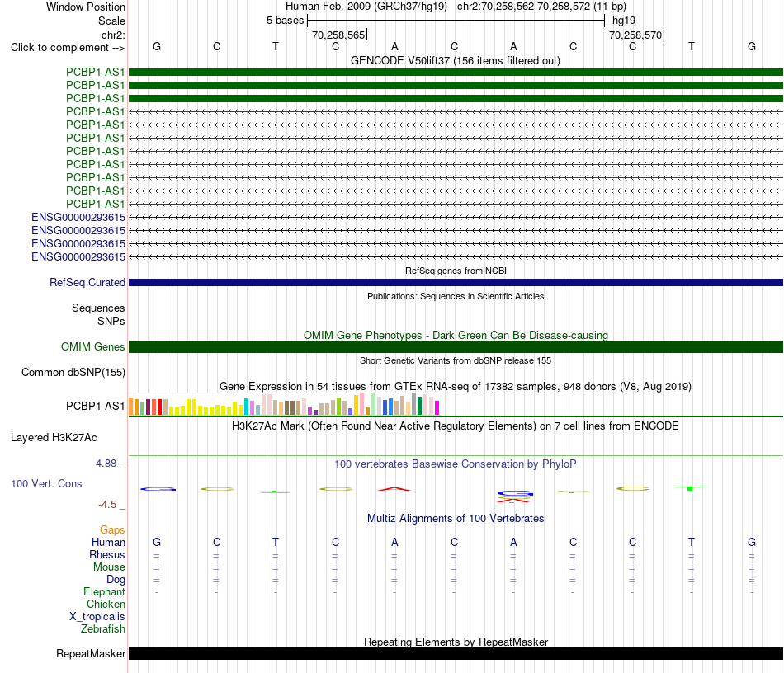Click the Elephant species label
Screen dimensions: 784x673
pos(105,592)
